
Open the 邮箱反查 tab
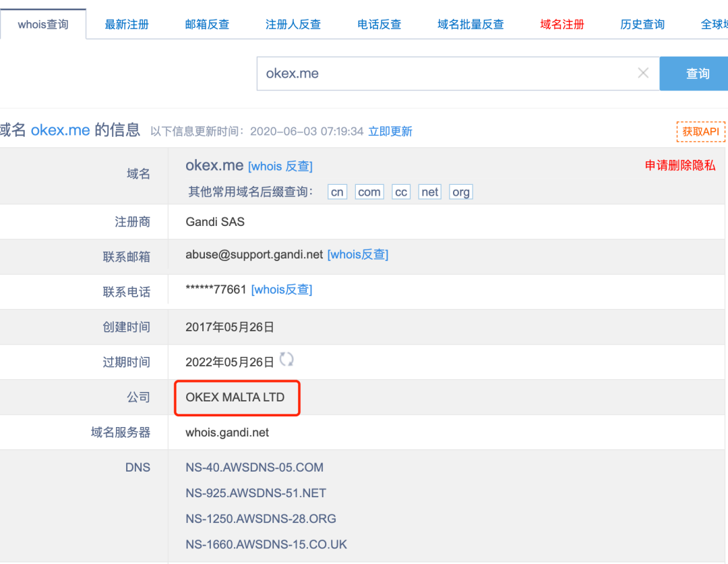(x=207, y=24)
